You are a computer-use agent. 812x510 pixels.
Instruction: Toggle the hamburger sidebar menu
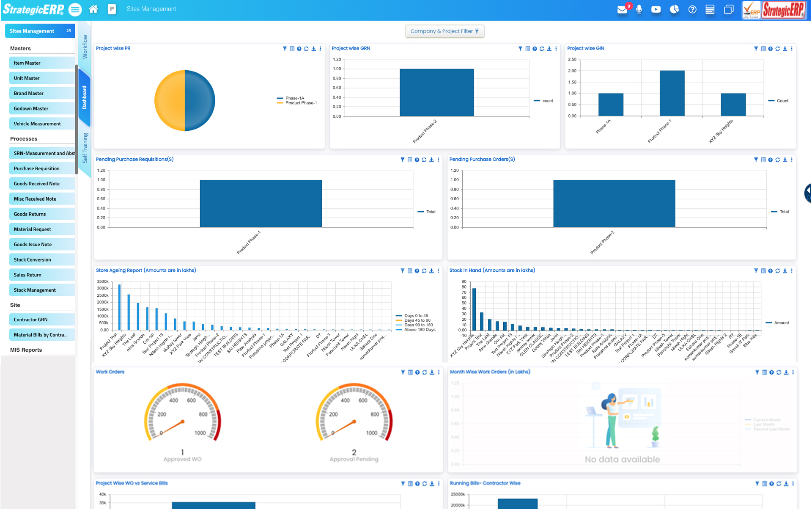[x=75, y=9]
